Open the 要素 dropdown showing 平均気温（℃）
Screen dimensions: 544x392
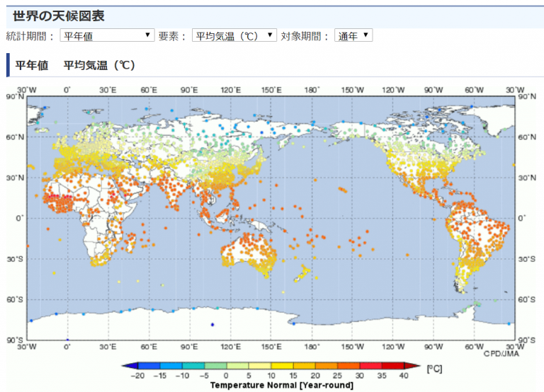[x=234, y=35]
